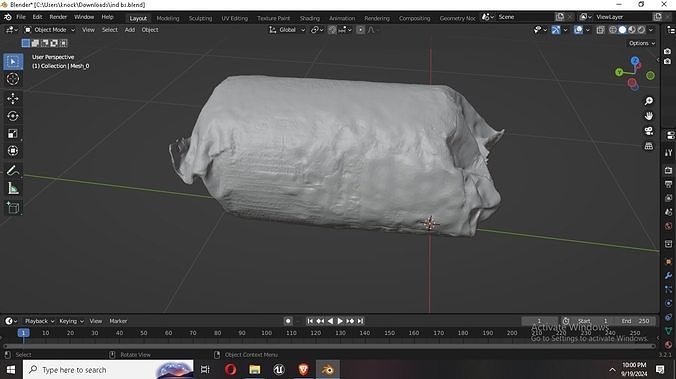Click the Start frame field
This screenshot has width=676, height=379.
(592, 321)
